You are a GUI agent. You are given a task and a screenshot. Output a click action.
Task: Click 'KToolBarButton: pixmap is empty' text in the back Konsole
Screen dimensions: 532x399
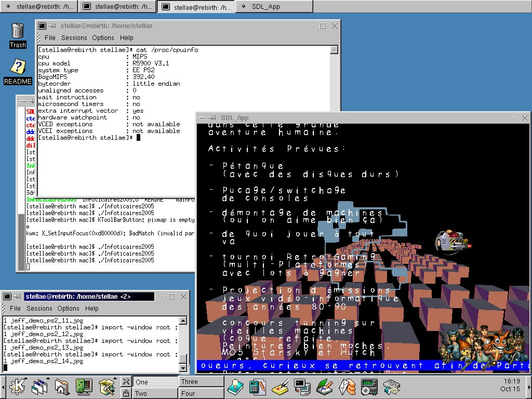pos(146,220)
